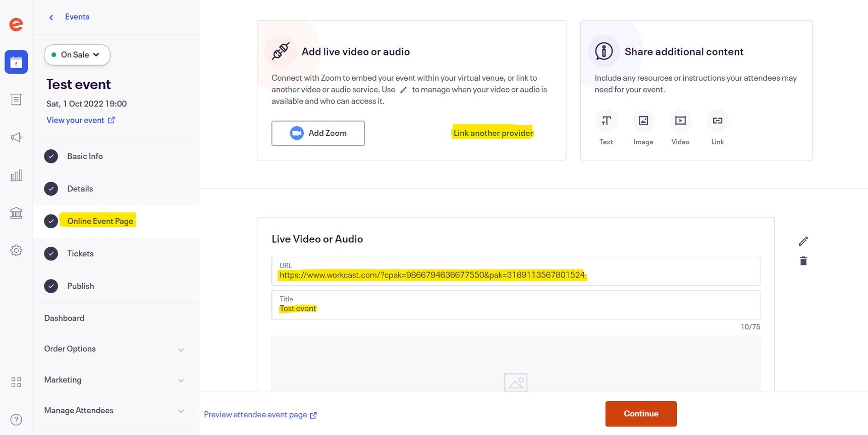
Task: Expand the Order Options section
Action: 115,349
